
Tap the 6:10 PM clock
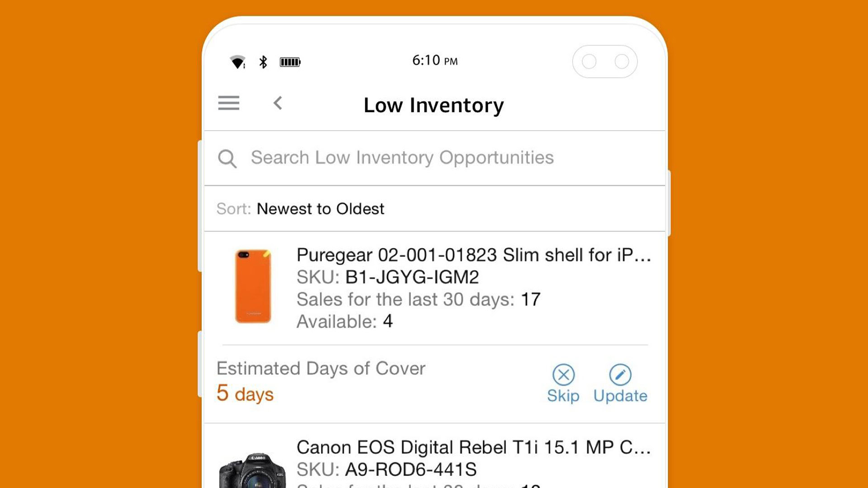434,61
